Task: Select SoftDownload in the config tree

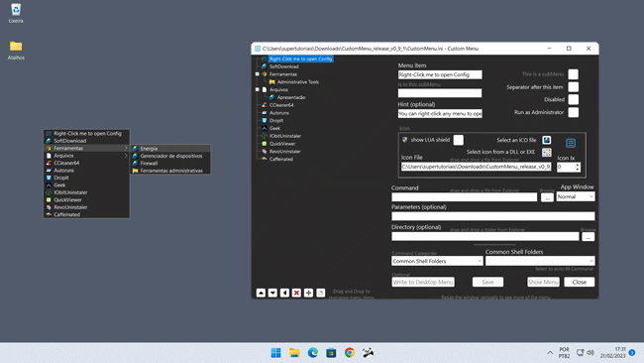Action: click(283, 66)
